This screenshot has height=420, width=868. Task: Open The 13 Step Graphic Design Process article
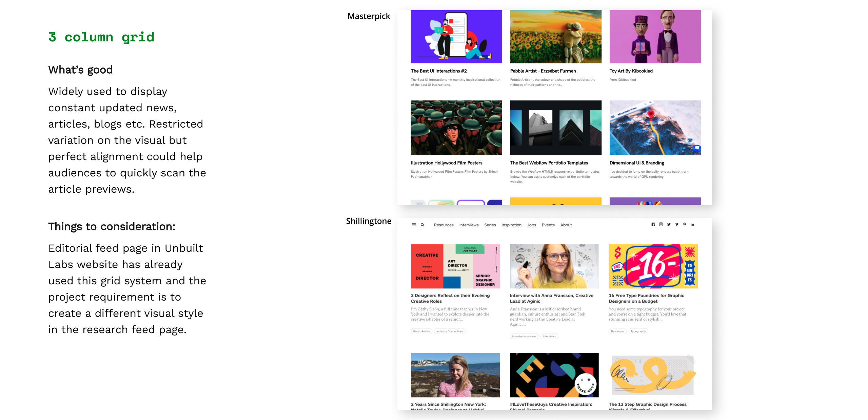point(648,405)
